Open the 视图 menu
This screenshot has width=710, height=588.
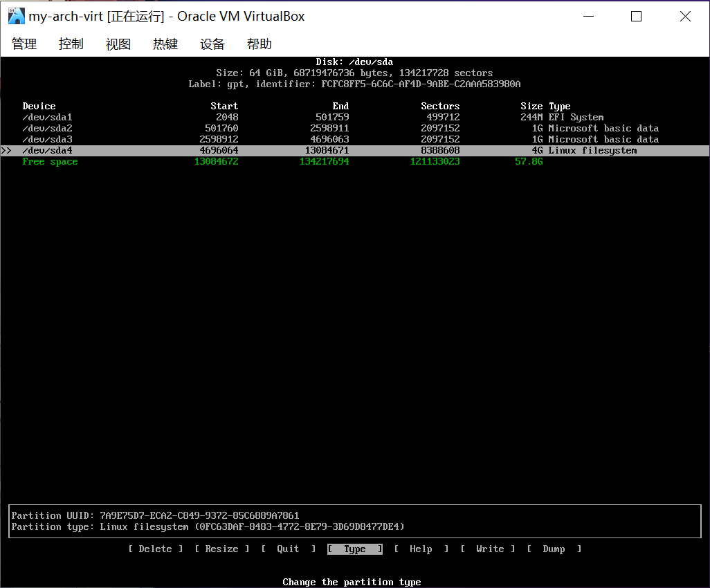(118, 44)
